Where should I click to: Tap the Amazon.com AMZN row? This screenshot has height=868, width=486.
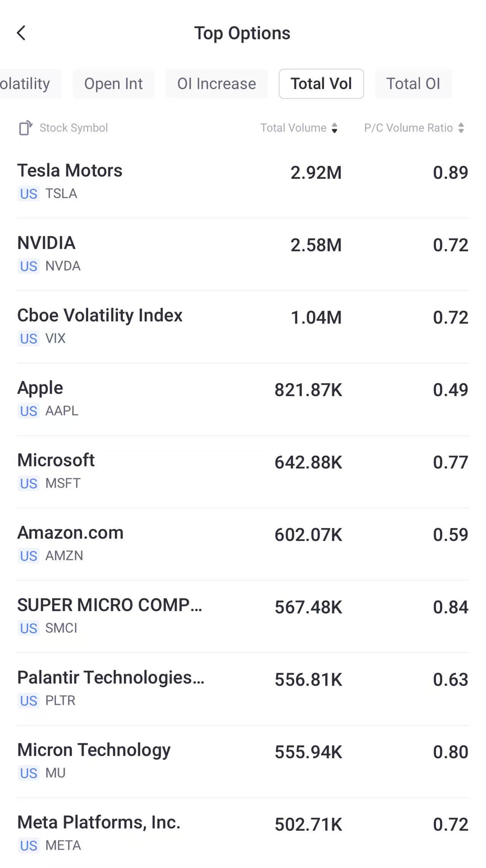pyautogui.click(x=242, y=544)
